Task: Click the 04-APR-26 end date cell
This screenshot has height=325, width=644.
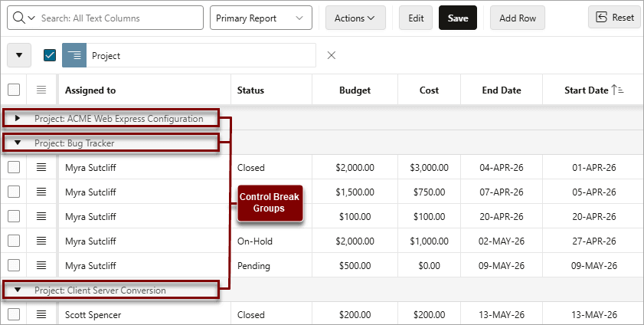Action: 502,168
